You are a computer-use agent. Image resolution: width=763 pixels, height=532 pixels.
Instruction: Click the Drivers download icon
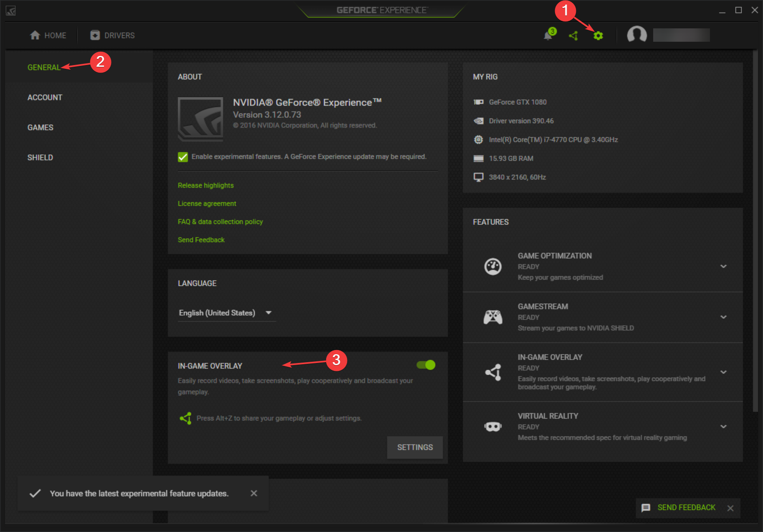point(95,35)
